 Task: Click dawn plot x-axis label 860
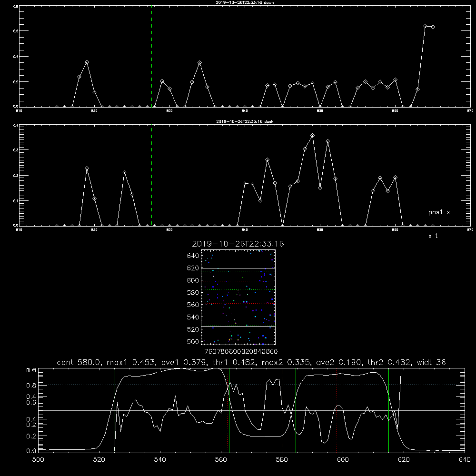pos(395,111)
